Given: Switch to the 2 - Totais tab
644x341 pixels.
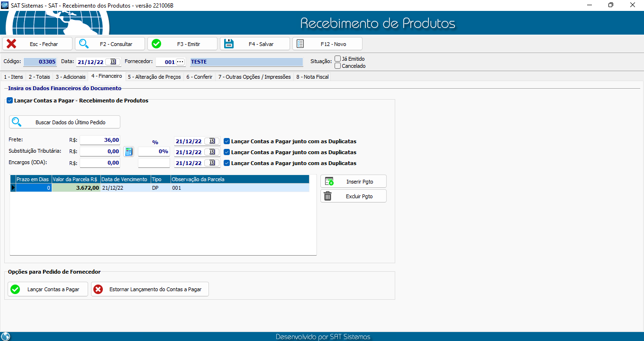Looking at the screenshot, I should click(39, 77).
